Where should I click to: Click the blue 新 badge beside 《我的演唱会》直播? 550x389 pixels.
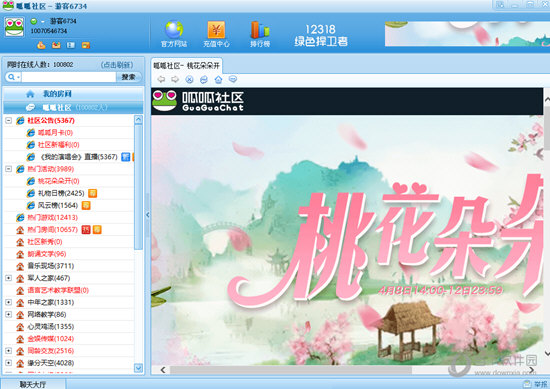(126, 157)
